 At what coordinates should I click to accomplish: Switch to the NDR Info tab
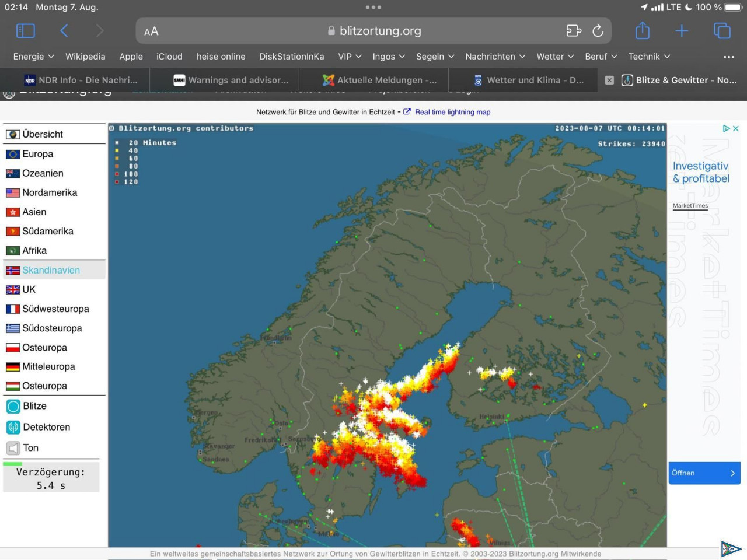[x=81, y=80]
